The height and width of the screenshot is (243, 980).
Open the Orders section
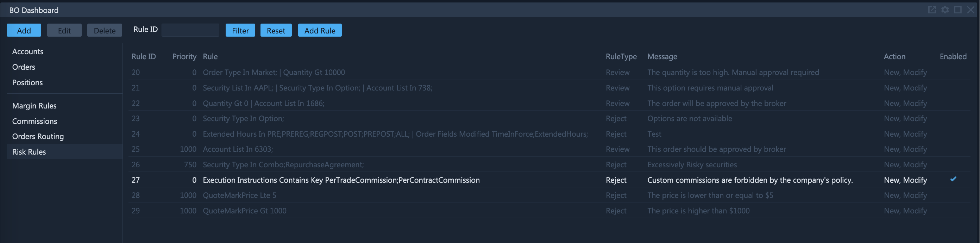click(24, 67)
